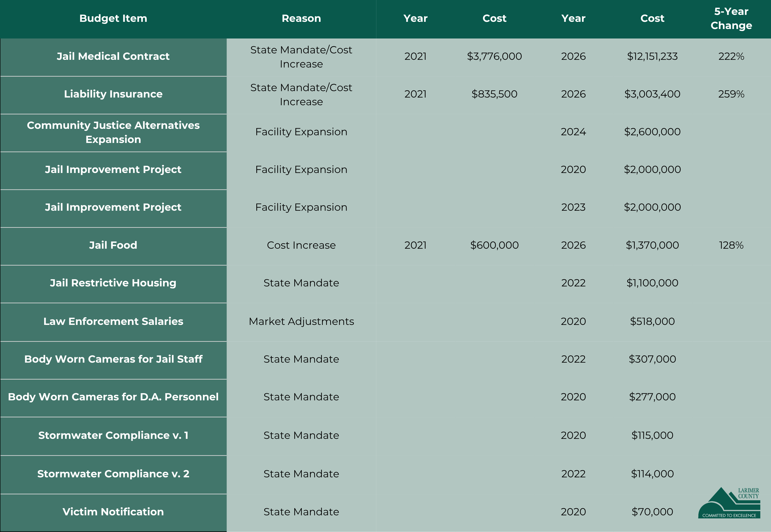Select the Jail Medical Contract row label

(113, 56)
